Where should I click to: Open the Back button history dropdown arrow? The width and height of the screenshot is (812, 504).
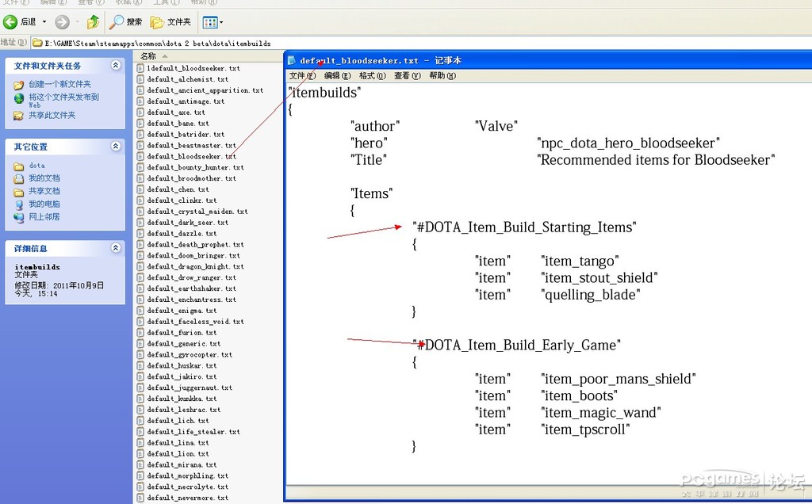click(x=44, y=22)
